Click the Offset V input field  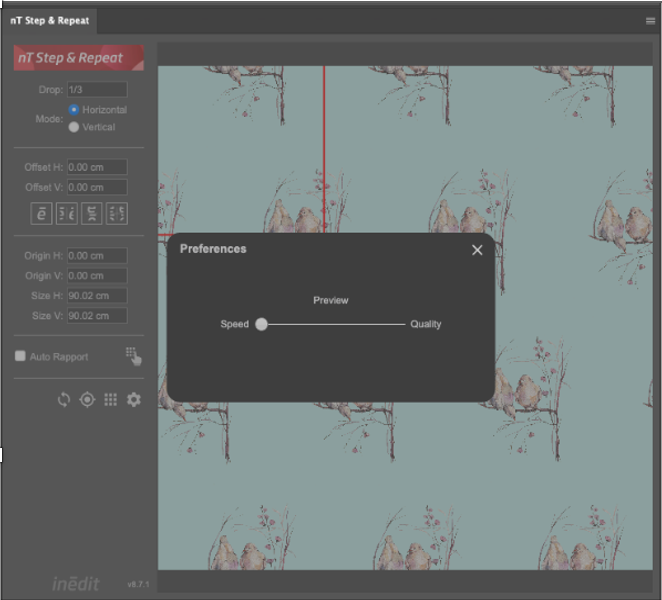pyautogui.click(x=97, y=187)
